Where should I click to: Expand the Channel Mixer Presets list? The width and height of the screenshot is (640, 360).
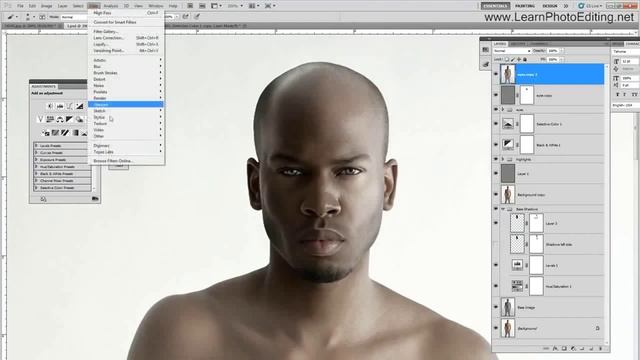tap(36, 180)
